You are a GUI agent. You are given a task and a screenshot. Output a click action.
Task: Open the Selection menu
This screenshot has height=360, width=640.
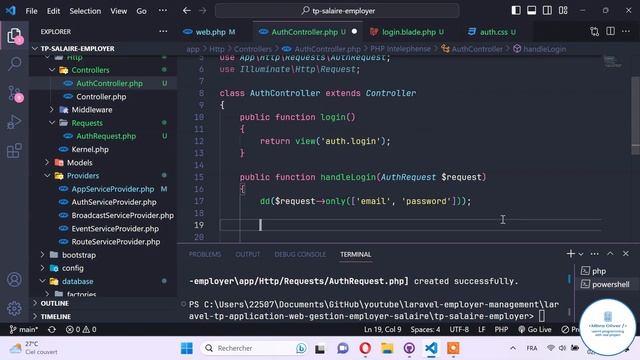[85, 11]
